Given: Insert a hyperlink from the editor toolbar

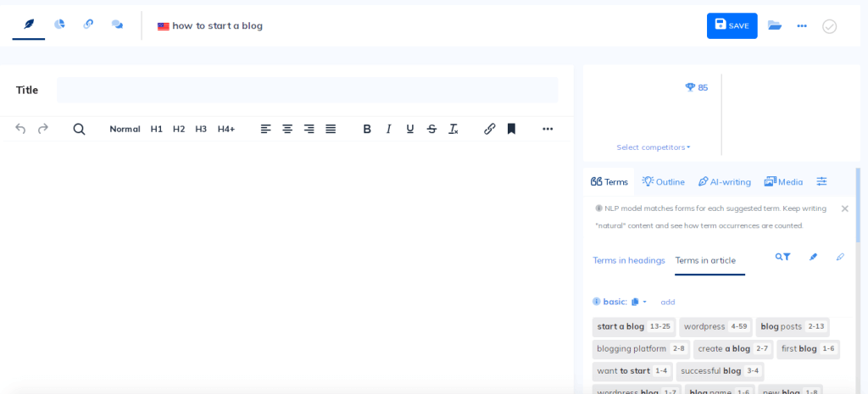Looking at the screenshot, I should (x=489, y=129).
